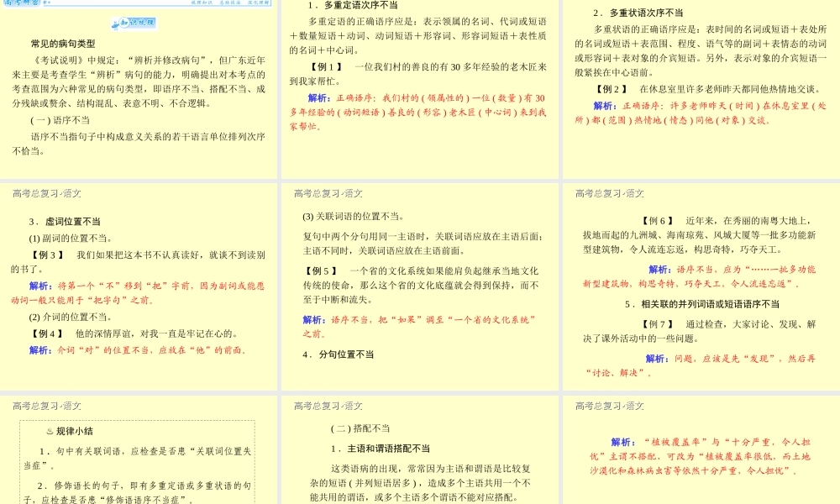Click the subheading (一) 语序不当
The height and width of the screenshot is (504, 840).
[x=60, y=120]
